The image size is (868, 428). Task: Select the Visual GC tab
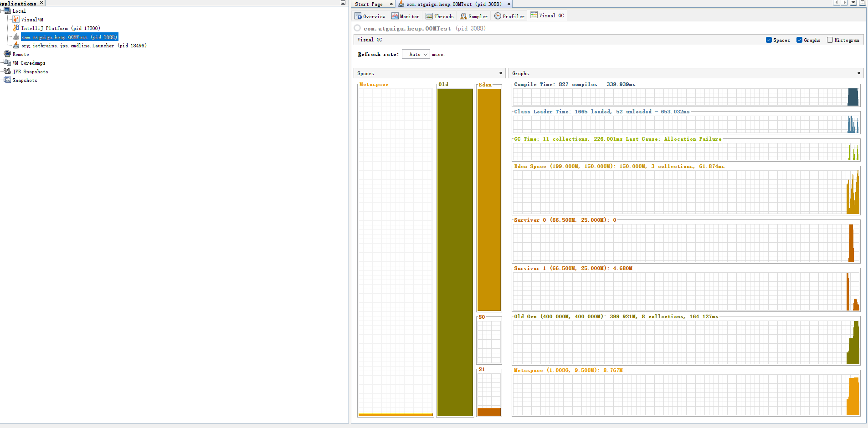[547, 15]
